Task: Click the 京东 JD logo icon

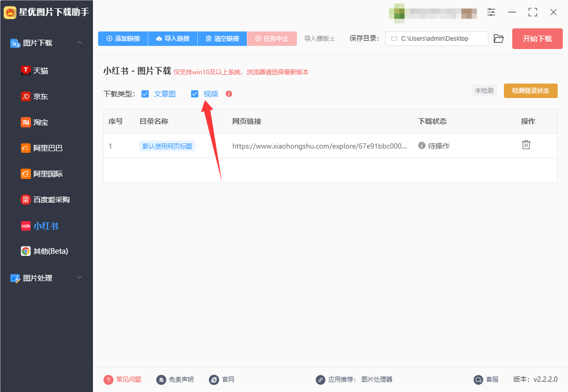Action: [25, 96]
